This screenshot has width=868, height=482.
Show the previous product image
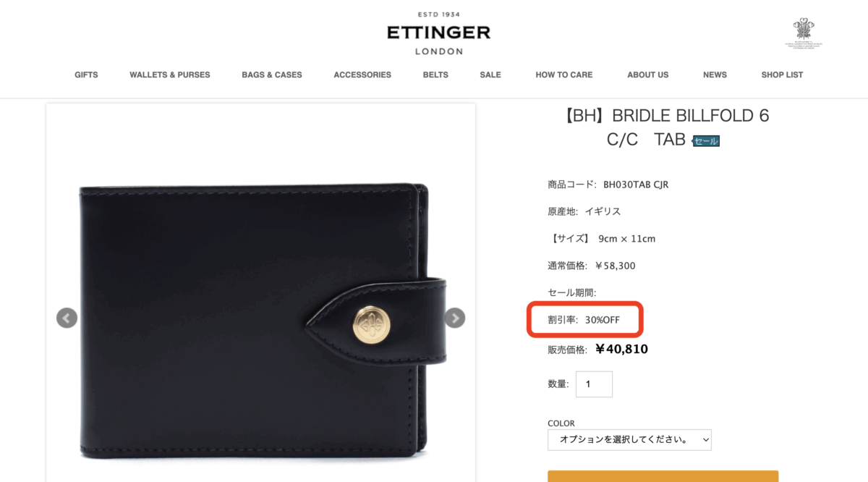(x=67, y=318)
